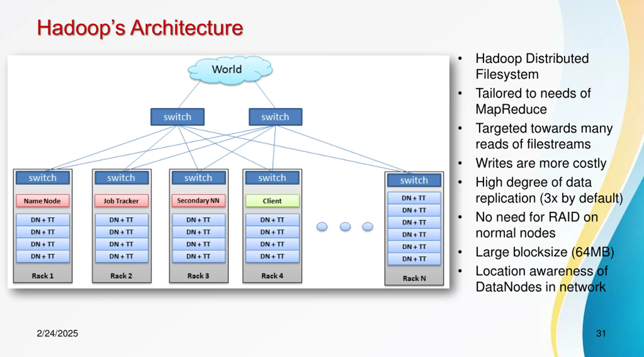Click the switch box in Rack 2
This screenshot has height=357, width=644.
122,178
